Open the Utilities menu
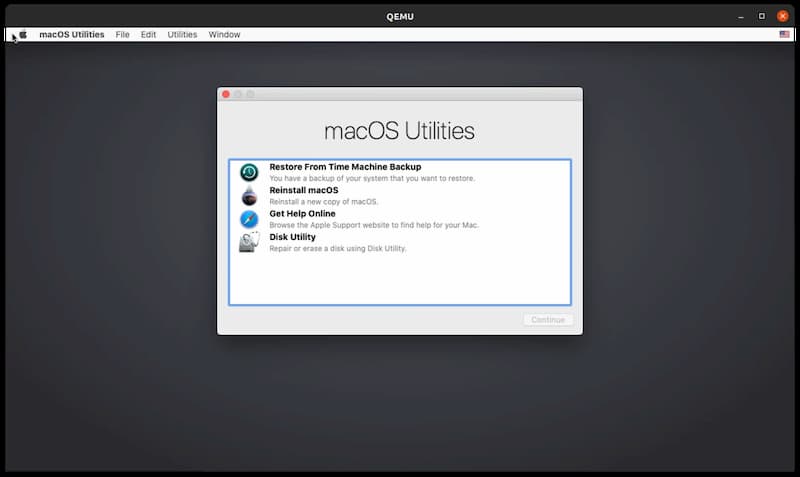 tap(182, 35)
